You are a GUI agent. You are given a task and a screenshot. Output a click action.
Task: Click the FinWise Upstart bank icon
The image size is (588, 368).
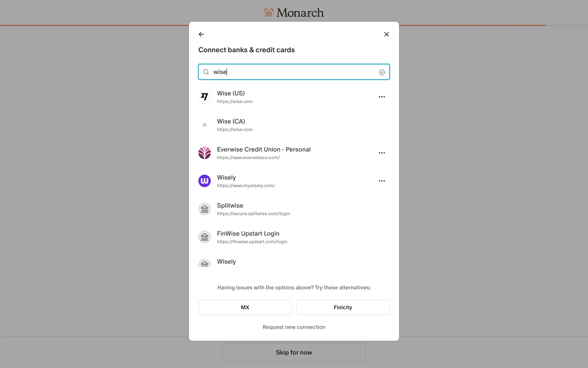pos(205,237)
